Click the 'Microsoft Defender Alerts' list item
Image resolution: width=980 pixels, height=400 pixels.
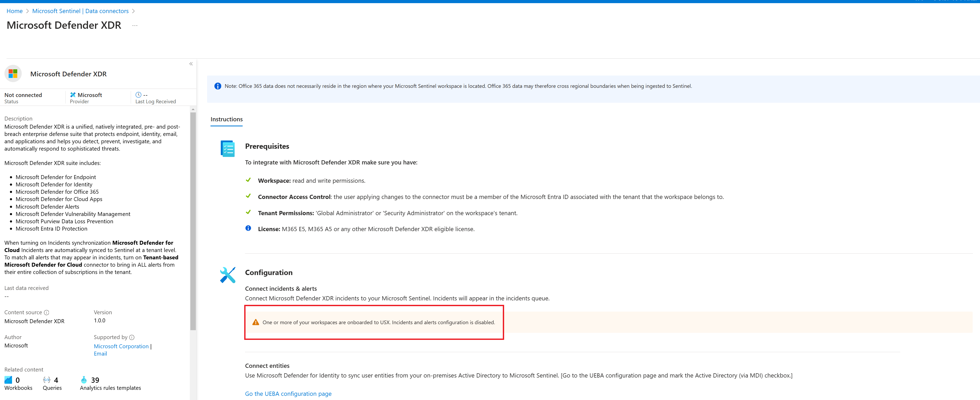click(48, 207)
